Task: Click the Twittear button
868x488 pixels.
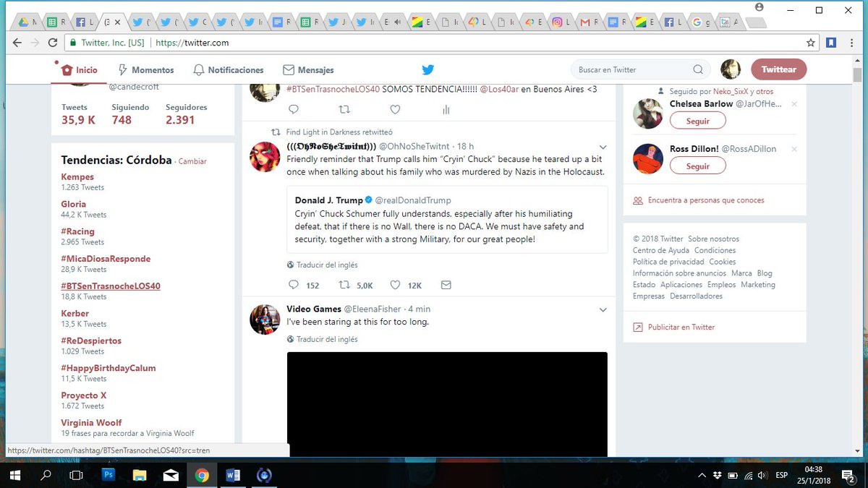Action: click(x=779, y=69)
